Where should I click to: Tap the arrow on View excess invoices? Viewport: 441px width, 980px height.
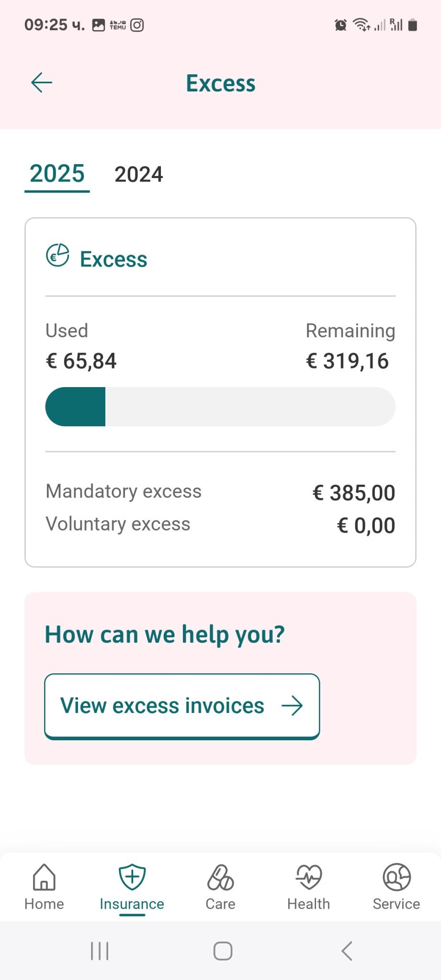292,706
